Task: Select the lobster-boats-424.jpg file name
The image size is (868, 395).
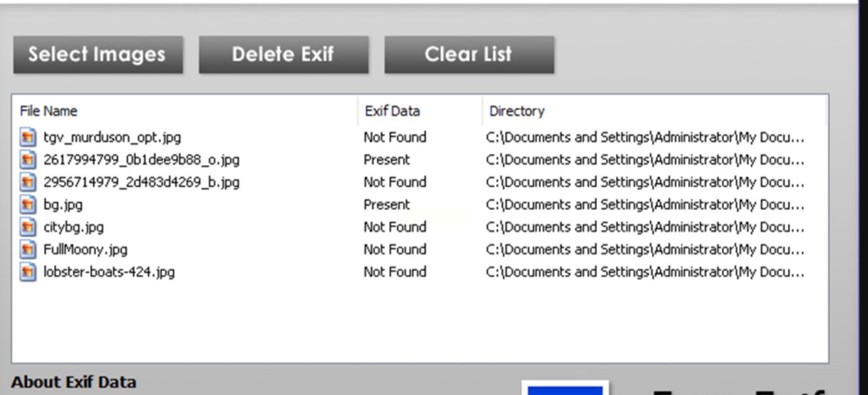Action: (x=109, y=272)
